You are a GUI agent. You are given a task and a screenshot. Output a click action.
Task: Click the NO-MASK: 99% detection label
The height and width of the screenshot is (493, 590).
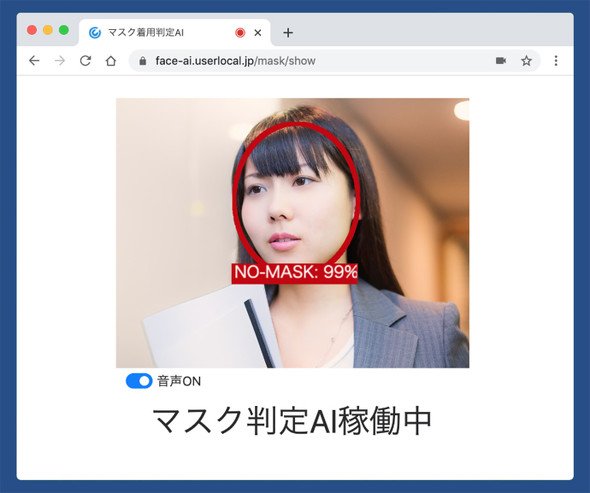tap(295, 272)
